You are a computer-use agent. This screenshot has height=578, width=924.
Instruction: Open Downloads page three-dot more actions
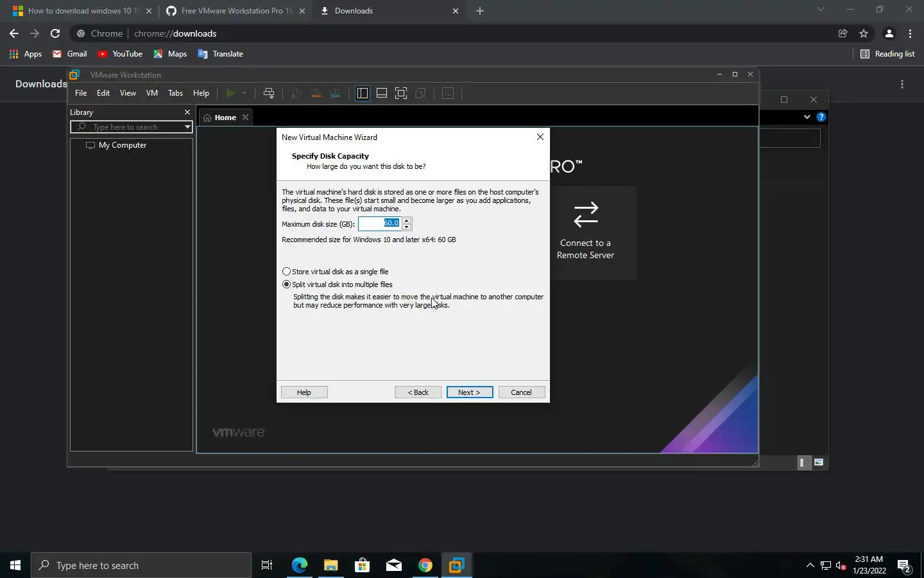pos(902,84)
